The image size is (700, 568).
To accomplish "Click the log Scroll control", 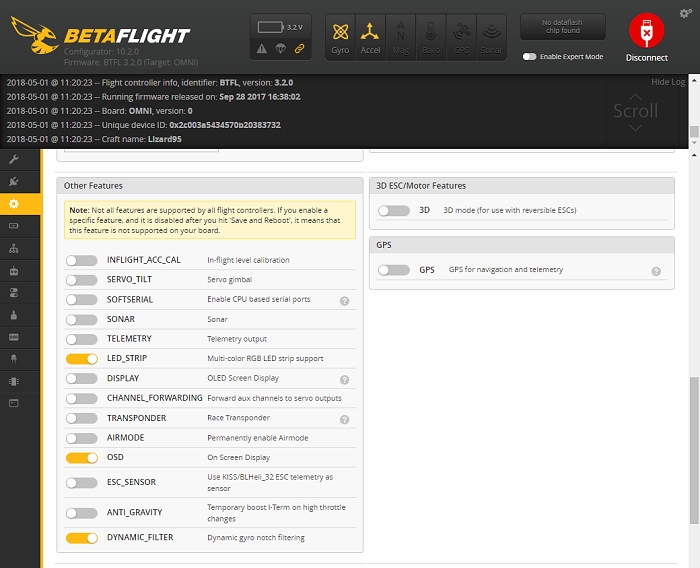I will pyautogui.click(x=635, y=111).
